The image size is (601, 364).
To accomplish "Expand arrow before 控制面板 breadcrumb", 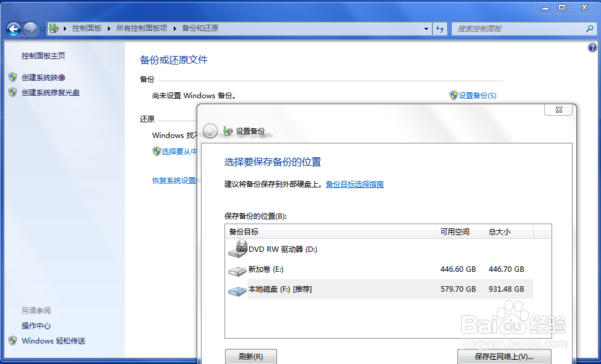I will [x=65, y=28].
